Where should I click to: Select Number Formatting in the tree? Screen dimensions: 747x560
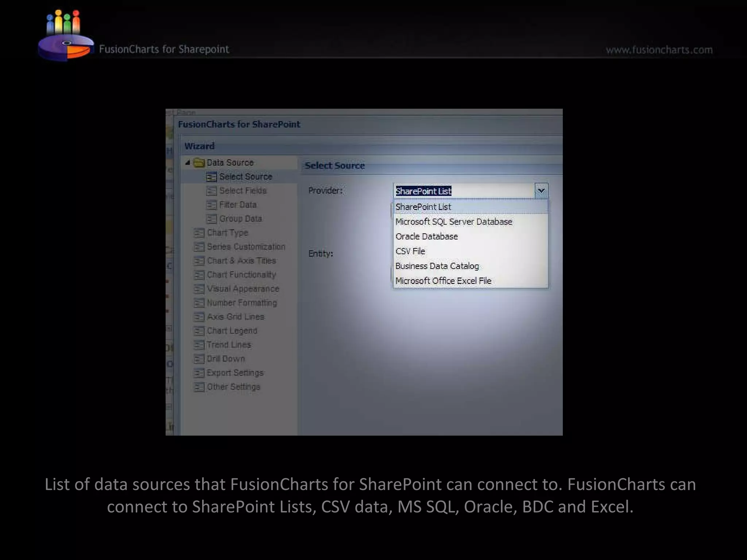[x=242, y=303]
